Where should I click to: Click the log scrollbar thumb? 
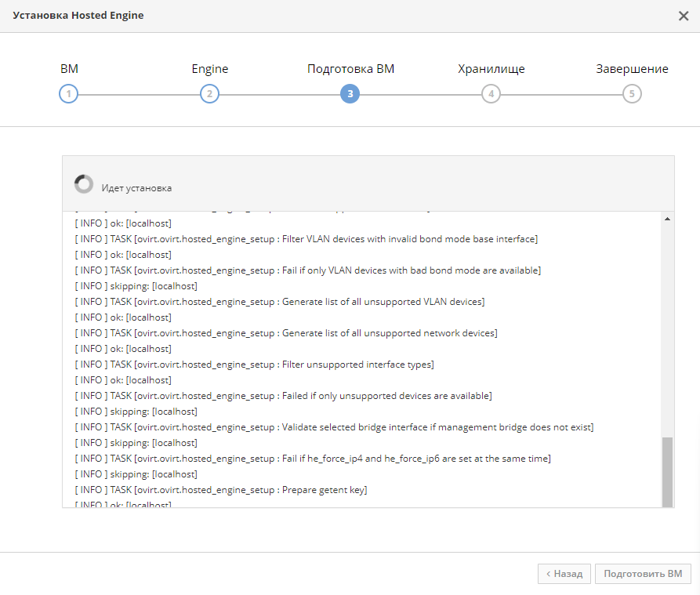click(x=667, y=472)
